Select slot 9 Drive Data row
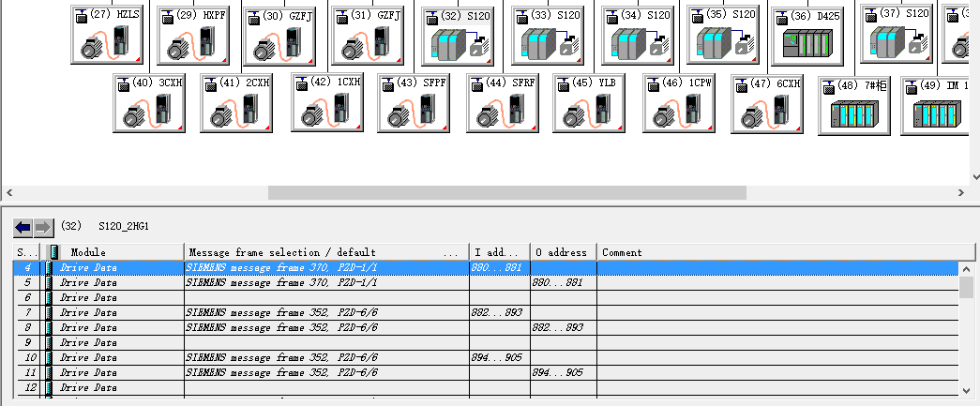The width and height of the screenshot is (980, 406). click(487, 343)
